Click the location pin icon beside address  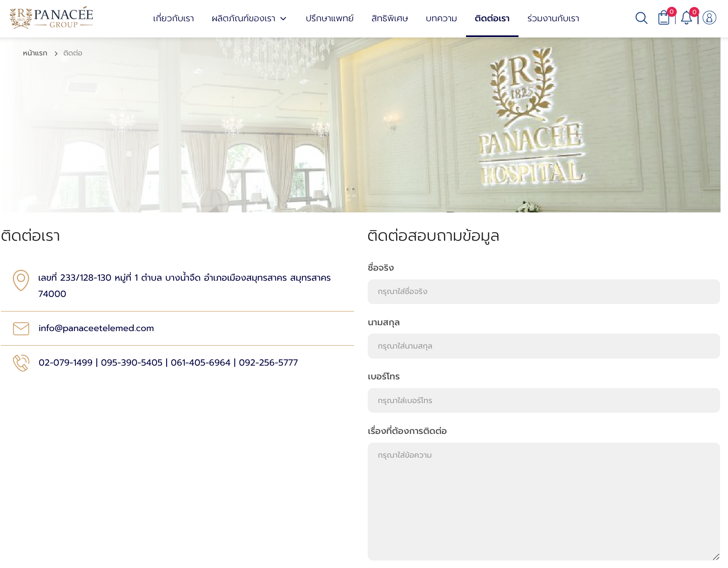[x=21, y=280]
